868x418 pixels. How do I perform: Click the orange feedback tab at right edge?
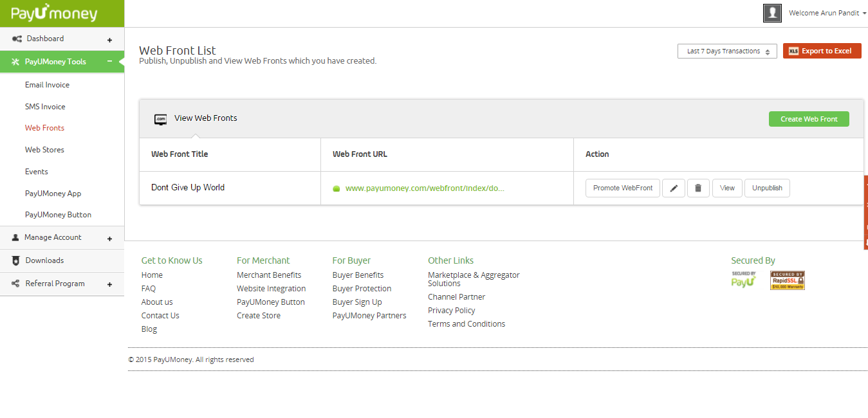point(866,212)
